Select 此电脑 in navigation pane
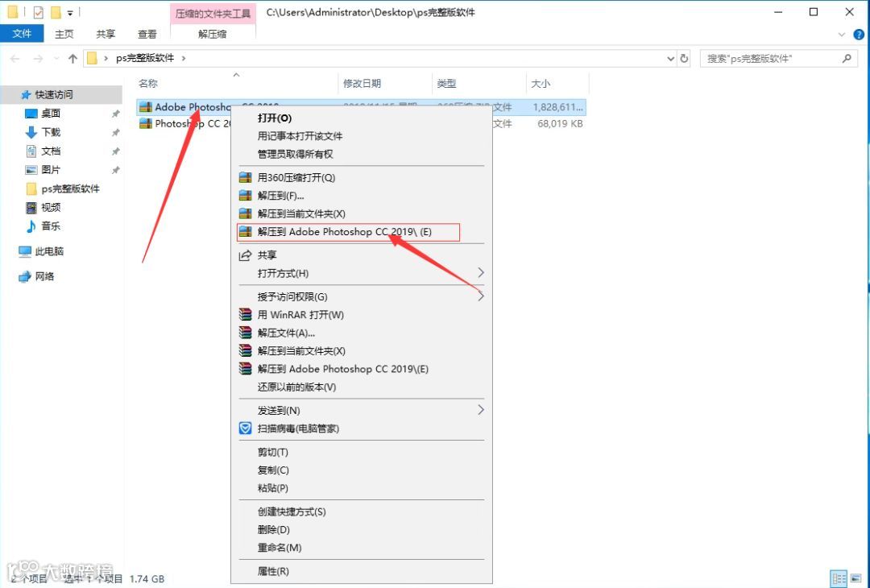870x588 pixels. click(x=49, y=251)
